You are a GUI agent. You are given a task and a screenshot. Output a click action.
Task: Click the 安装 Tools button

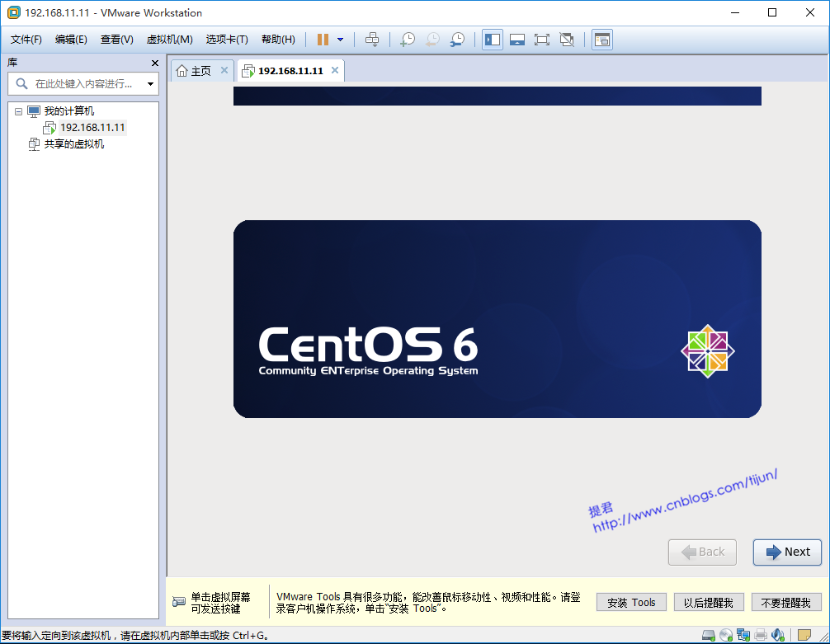tap(631, 602)
